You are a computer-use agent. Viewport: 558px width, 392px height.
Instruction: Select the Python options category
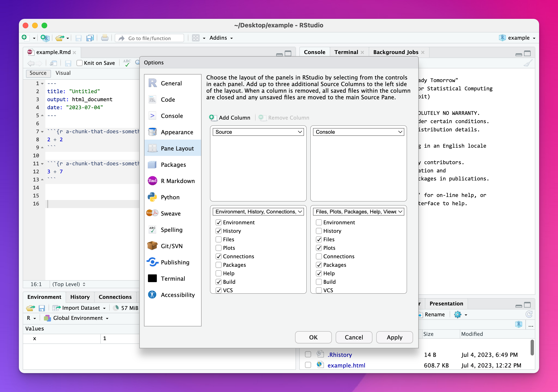[x=173, y=197]
